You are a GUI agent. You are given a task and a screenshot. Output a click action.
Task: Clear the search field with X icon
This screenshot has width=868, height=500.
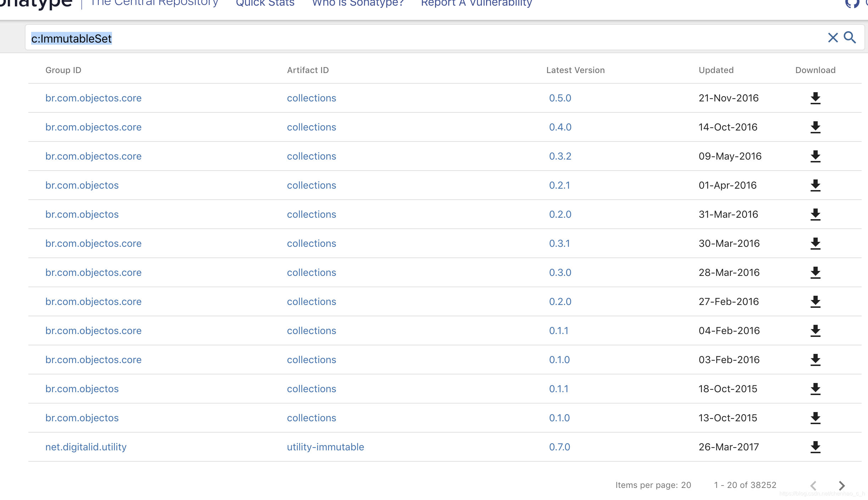coord(833,38)
